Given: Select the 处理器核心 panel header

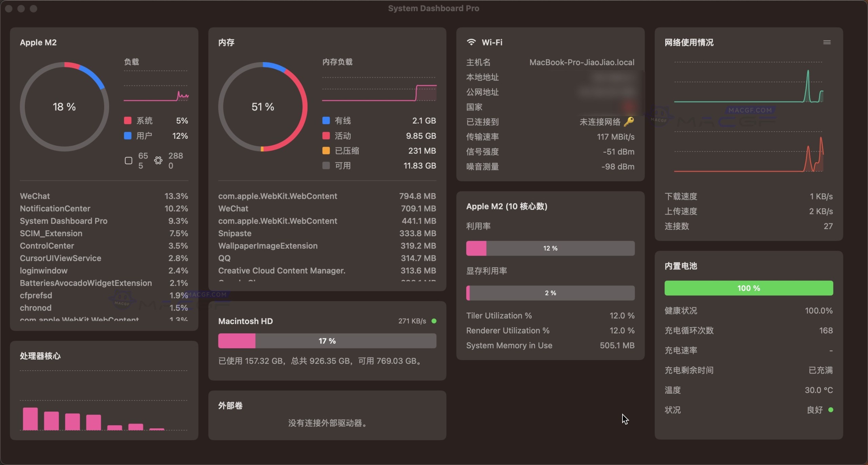Looking at the screenshot, I should (x=40, y=356).
